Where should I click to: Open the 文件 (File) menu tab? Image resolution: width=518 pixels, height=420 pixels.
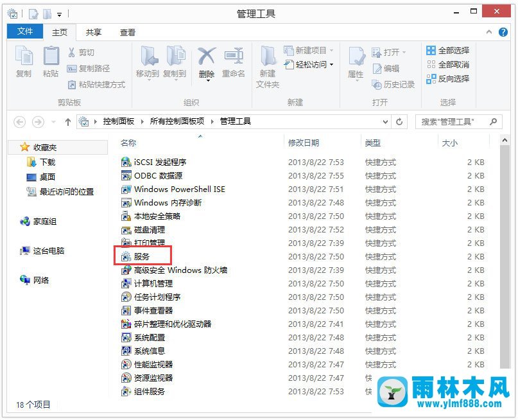click(25, 31)
